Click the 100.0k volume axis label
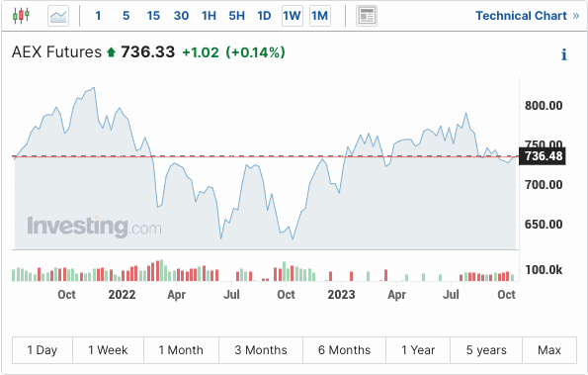 pos(544,270)
